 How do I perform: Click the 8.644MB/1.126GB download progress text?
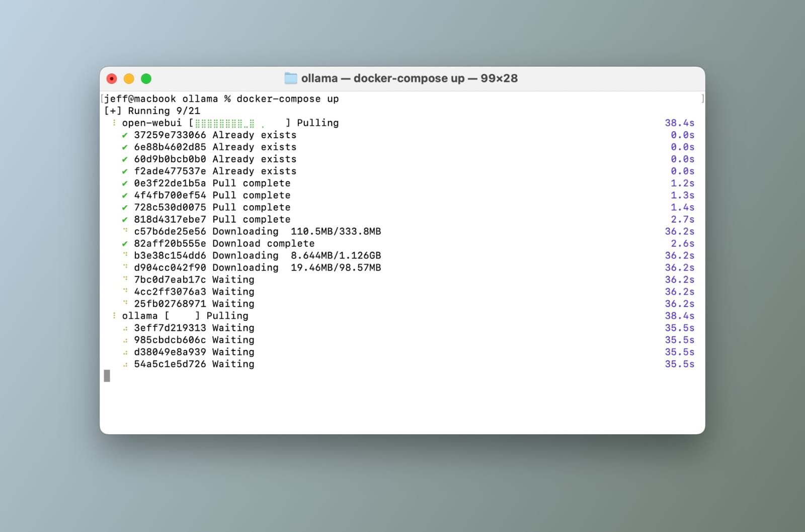tap(336, 255)
